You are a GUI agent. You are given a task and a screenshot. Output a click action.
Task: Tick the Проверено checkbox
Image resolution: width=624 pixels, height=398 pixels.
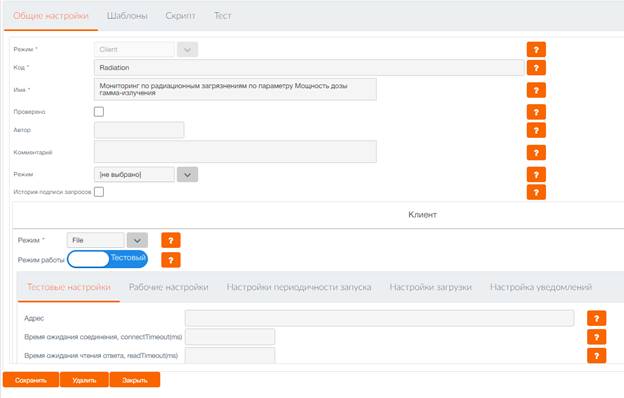(x=99, y=112)
